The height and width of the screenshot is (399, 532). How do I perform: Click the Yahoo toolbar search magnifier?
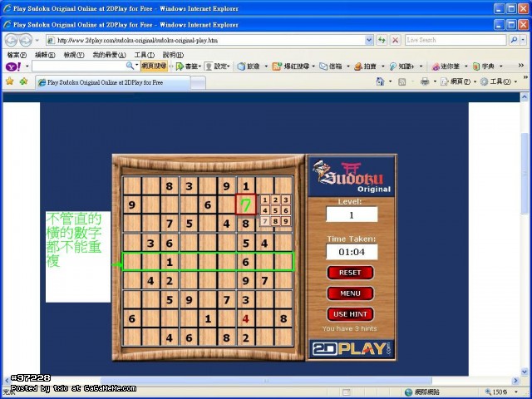130,66
